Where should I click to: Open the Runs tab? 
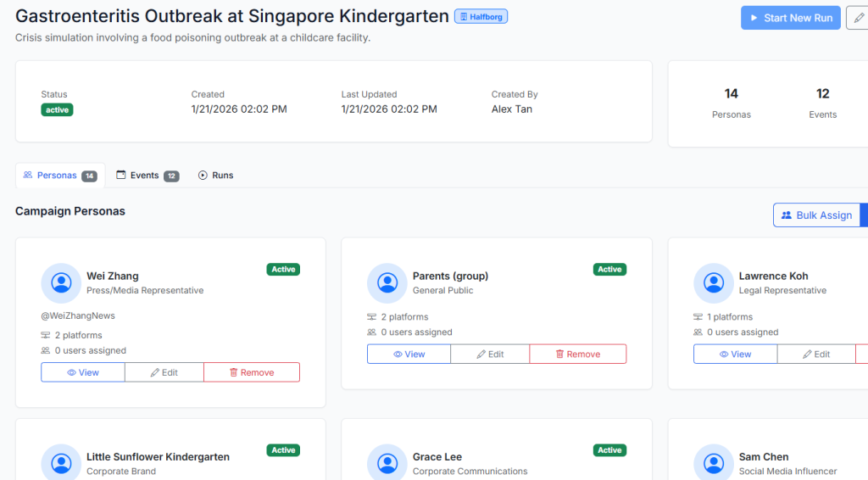click(215, 176)
